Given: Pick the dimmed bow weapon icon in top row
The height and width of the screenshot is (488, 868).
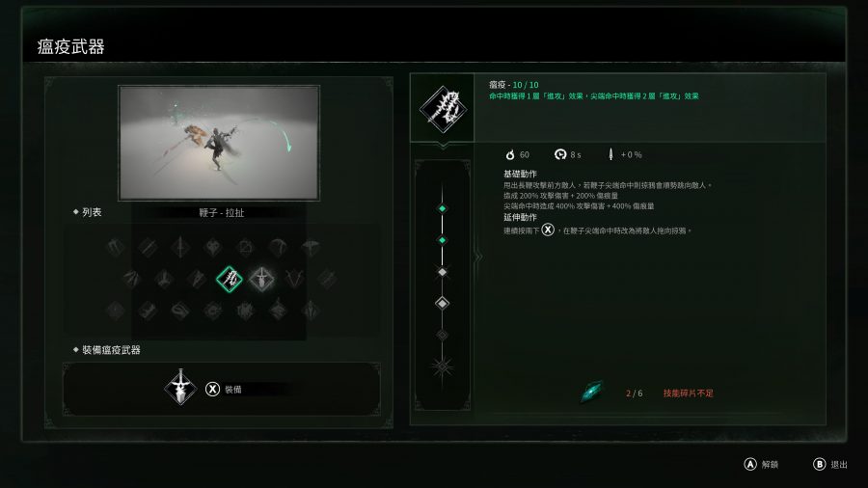Looking at the screenshot, I should click(278, 247).
